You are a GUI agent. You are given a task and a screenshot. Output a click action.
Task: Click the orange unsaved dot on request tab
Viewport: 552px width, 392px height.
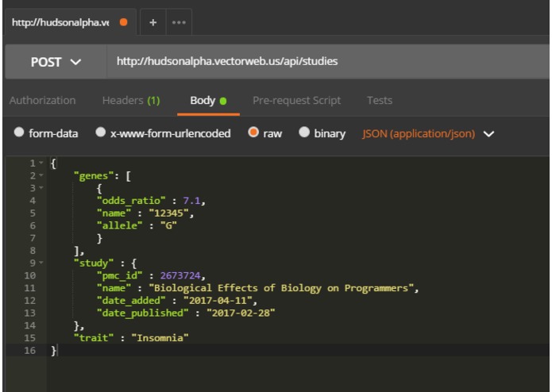coord(124,22)
